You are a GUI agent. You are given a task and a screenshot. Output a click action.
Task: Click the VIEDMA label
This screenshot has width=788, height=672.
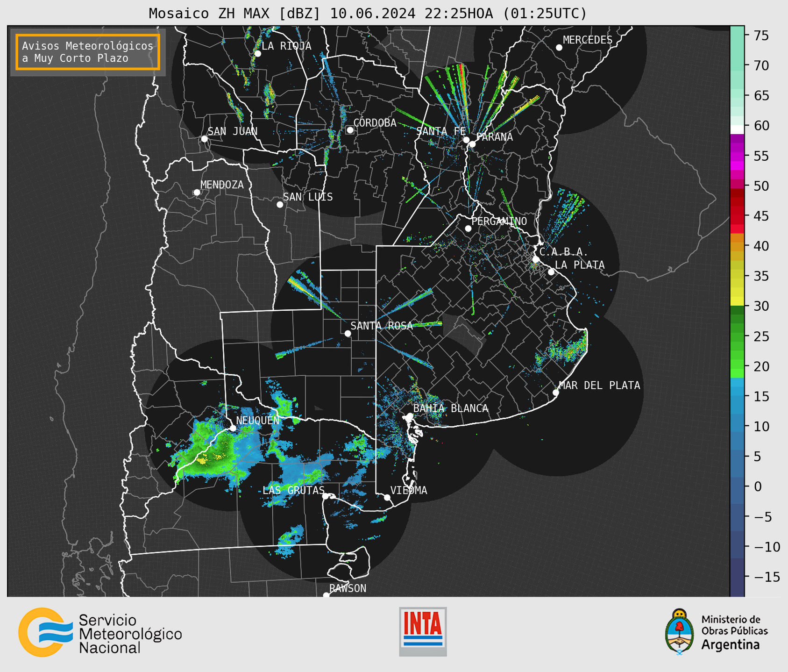click(409, 490)
